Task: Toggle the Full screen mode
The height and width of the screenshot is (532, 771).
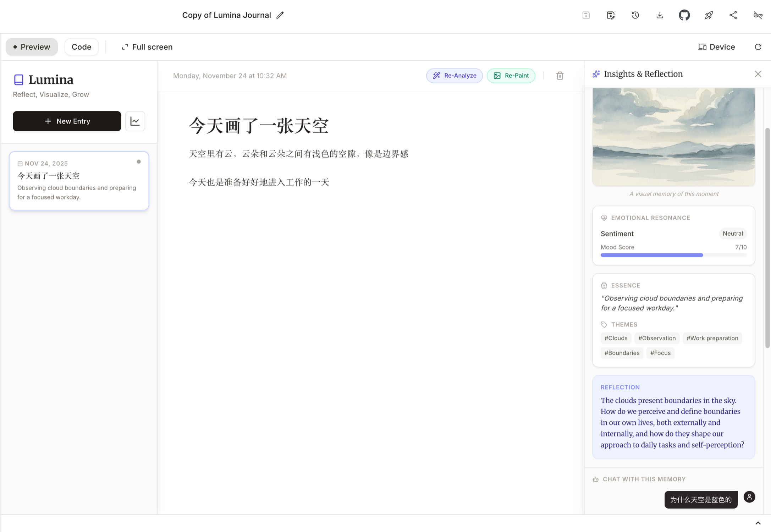Action: tap(147, 47)
